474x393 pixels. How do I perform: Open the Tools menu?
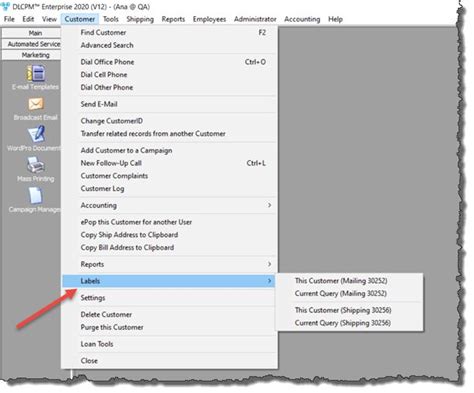[111, 19]
